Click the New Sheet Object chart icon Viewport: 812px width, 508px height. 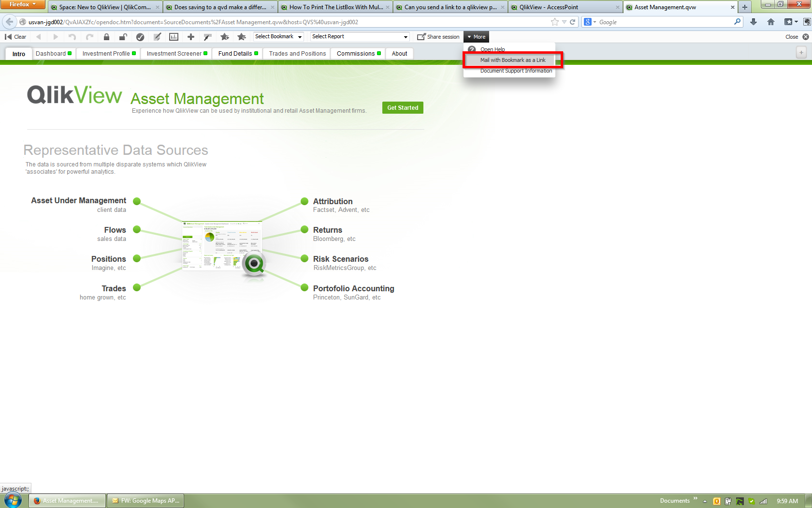click(174, 37)
